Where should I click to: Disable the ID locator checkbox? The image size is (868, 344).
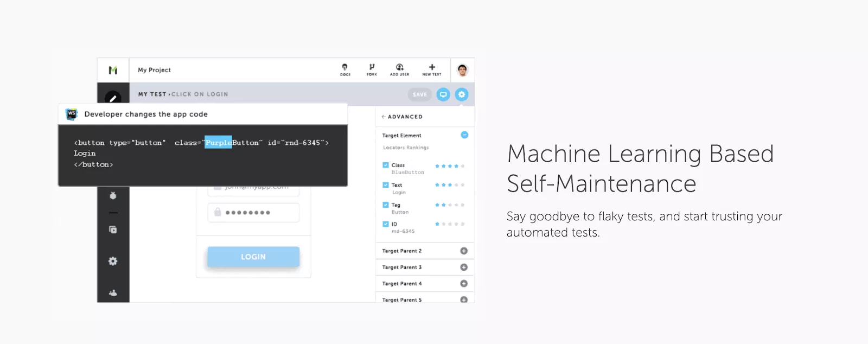point(386,224)
